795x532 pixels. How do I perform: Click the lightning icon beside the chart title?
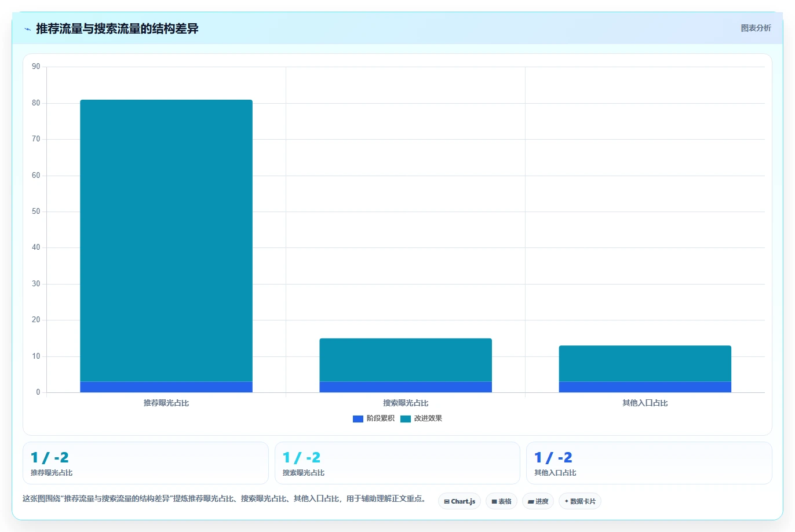click(27, 29)
